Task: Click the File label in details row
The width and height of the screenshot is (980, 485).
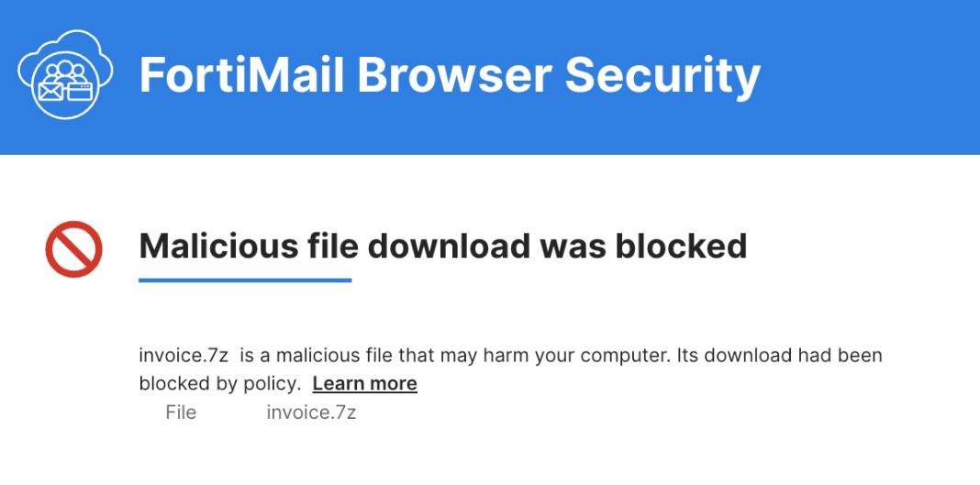Action: point(181,413)
